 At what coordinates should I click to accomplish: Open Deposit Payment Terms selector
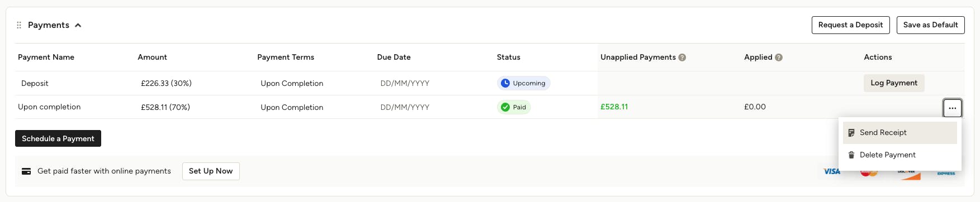(292, 84)
